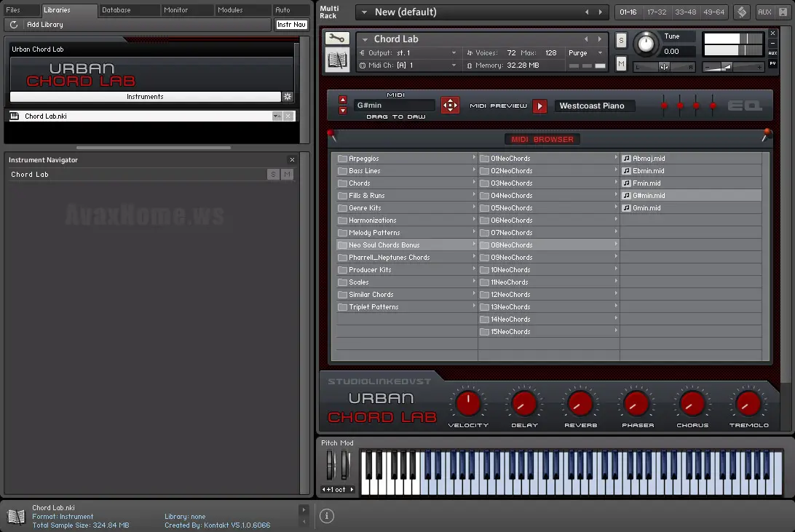
Task: Select rack page 49-64
Action: click(714, 12)
